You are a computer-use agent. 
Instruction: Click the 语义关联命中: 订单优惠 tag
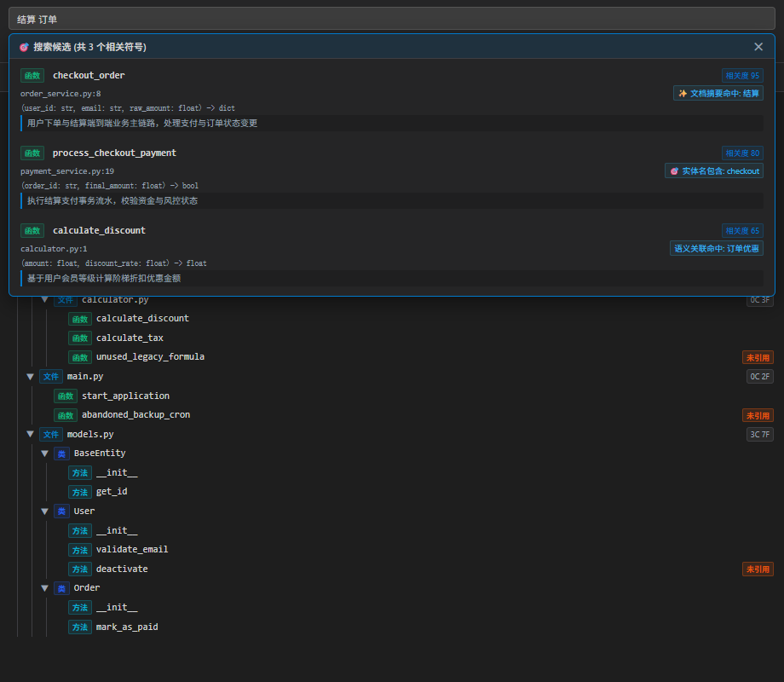(717, 249)
